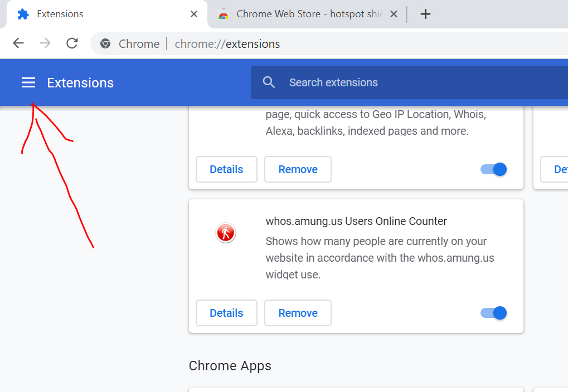Open Details for the Geo IP Location extension
This screenshot has height=392, width=568.
point(226,169)
